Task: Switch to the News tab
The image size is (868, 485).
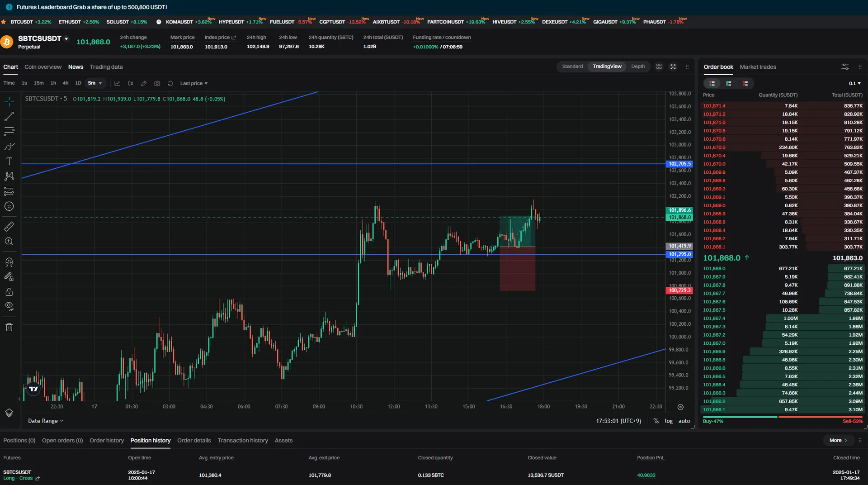Action: pos(75,67)
